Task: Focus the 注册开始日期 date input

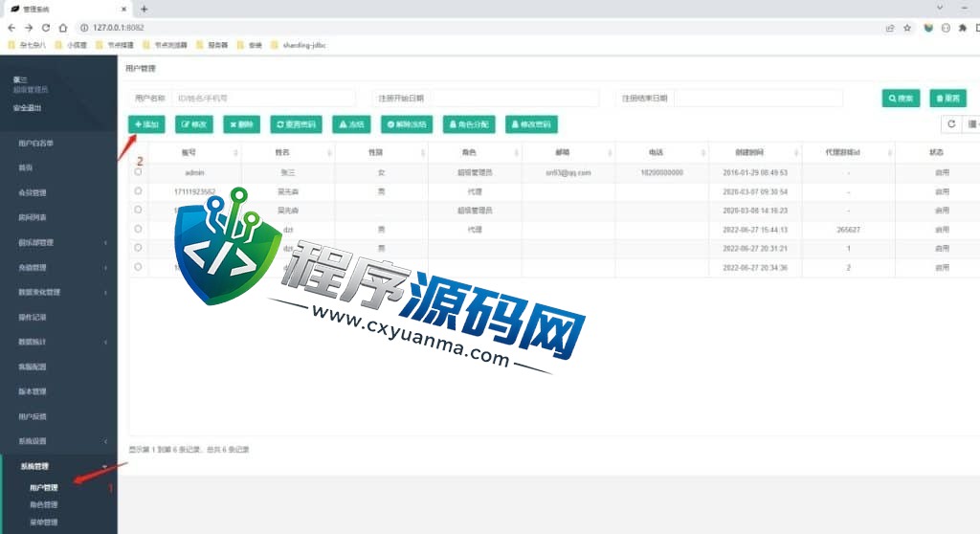Action: click(514, 99)
